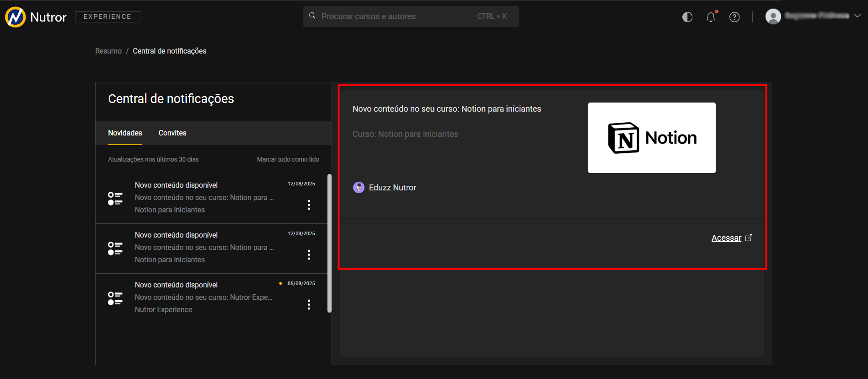The image size is (868, 379).
Task: Click the search magnifier icon
Action: point(312,16)
